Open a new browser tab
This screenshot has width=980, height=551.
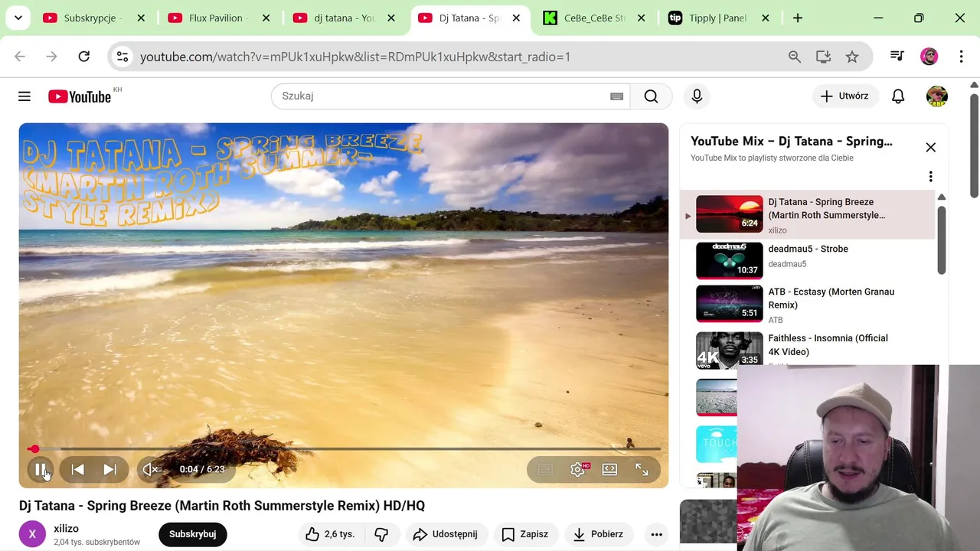[798, 18]
